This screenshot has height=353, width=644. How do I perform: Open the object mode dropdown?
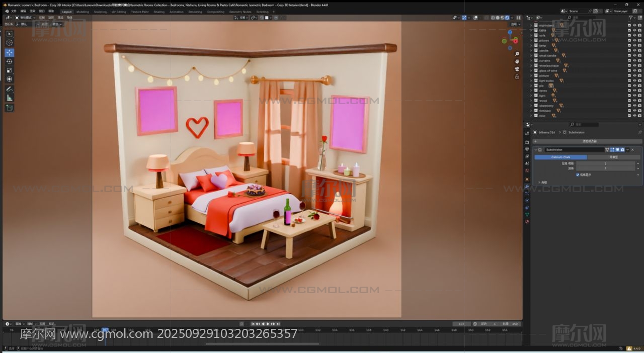pyautogui.click(x=25, y=17)
